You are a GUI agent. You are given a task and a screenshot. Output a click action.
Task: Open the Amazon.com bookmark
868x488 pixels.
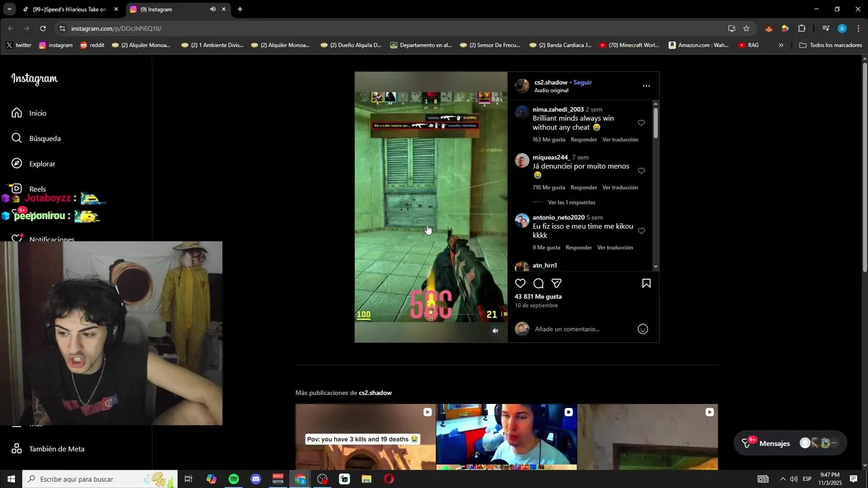coord(698,45)
